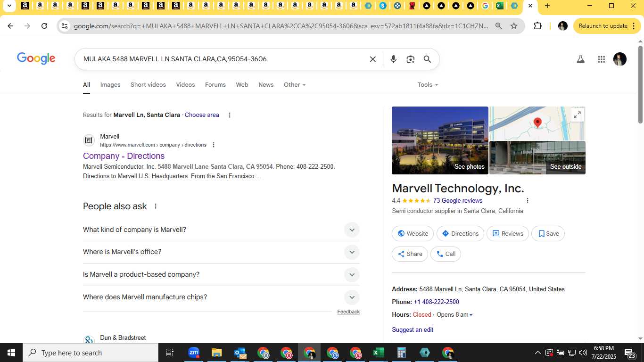Image resolution: width=644 pixels, height=362 pixels.
Task: Expand the map view in the knowledge panel
Action: tap(577, 115)
